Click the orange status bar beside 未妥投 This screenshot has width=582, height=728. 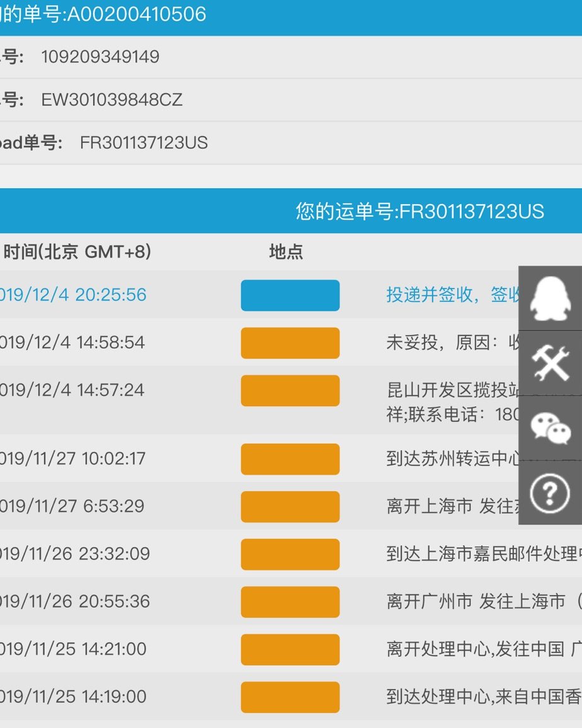(290, 343)
